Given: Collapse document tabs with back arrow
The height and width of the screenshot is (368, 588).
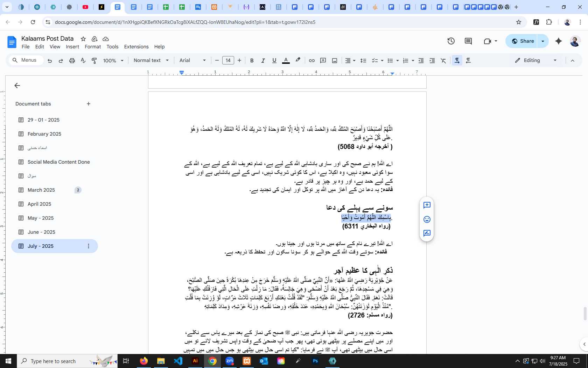Looking at the screenshot, I should tap(17, 86).
